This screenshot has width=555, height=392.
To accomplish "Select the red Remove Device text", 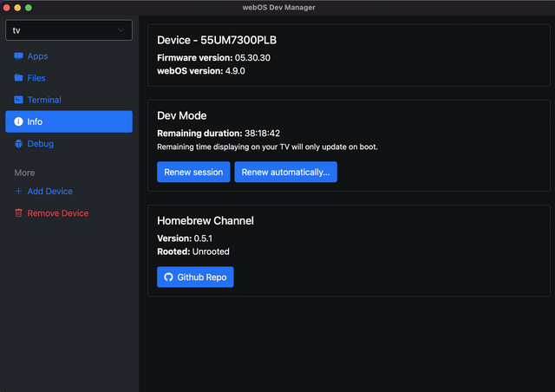I will [x=58, y=213].
